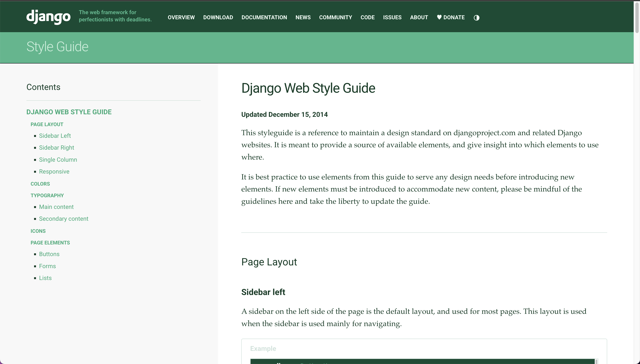The height and width of the screenshot is (364, 640).
Task: Click the Django Web Style Guide contents link
Action: (x=69, y=112)
